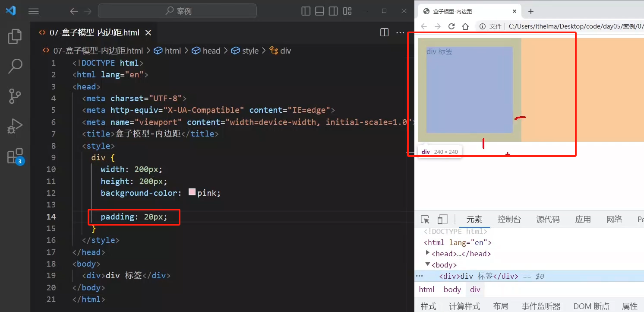This screenshot has height=312, width=644.
Task: Open the 样式 styles pane tab
Action: tap(428, 306)
